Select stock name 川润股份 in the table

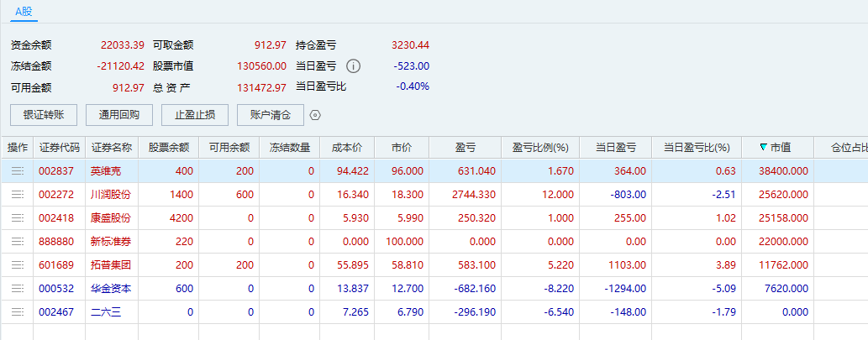111,195
